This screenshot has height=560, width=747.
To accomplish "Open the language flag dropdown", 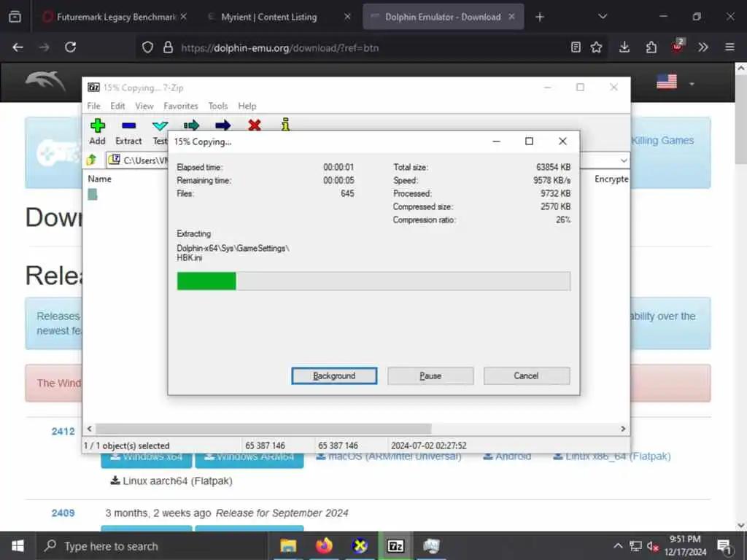I will tap(676, 82).
